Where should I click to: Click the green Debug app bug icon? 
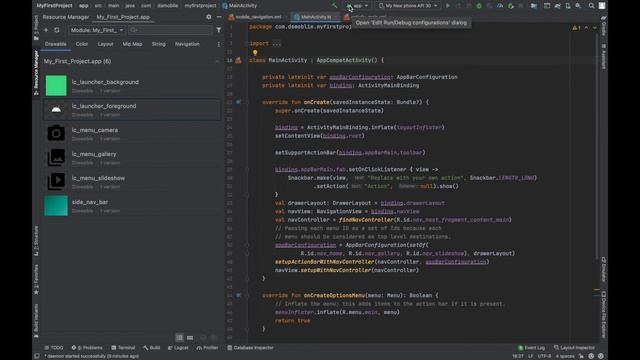479,6
